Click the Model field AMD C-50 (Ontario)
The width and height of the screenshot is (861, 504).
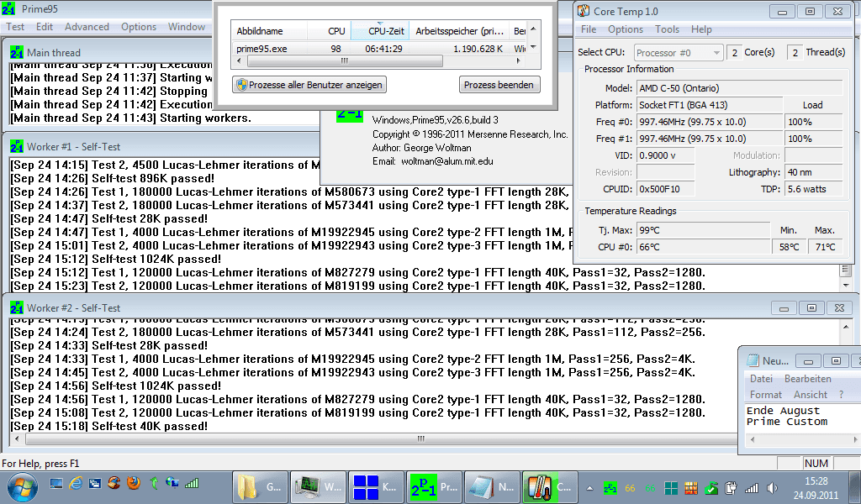coord(739,88)
